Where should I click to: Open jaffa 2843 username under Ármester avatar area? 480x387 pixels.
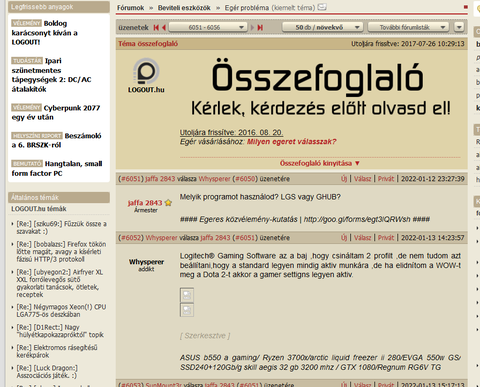145,203
